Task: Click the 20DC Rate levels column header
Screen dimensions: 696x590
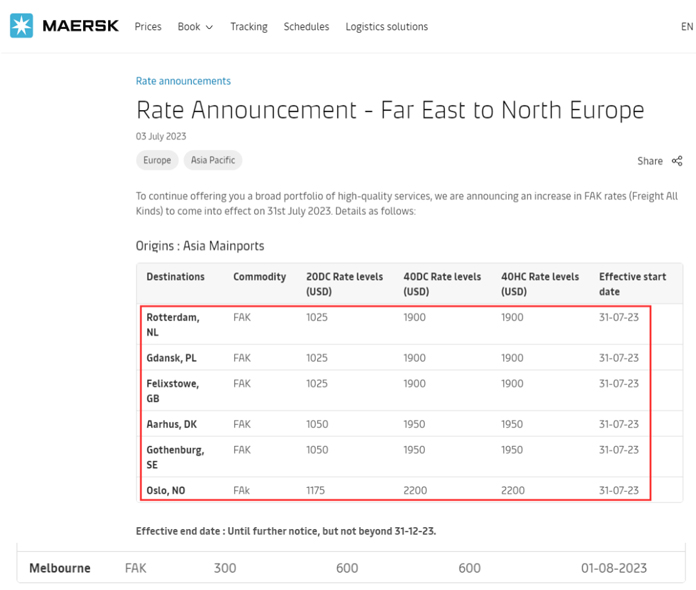Action: click(x=344, y=284)
